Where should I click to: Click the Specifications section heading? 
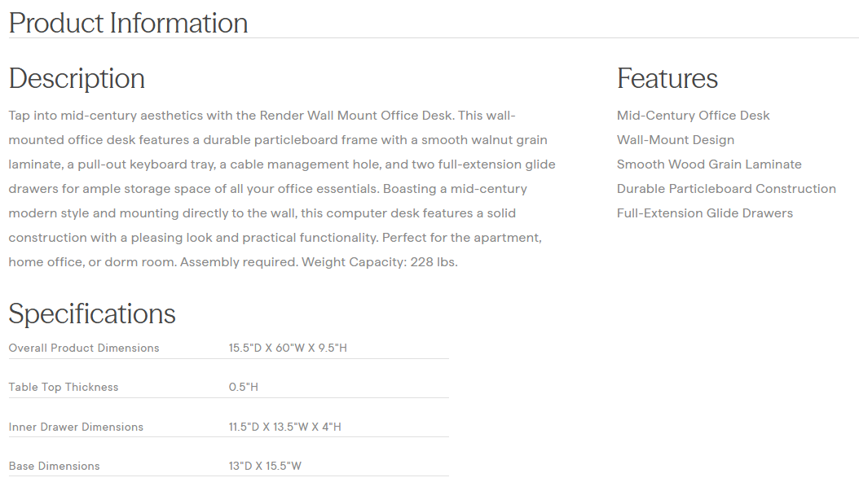92,313
